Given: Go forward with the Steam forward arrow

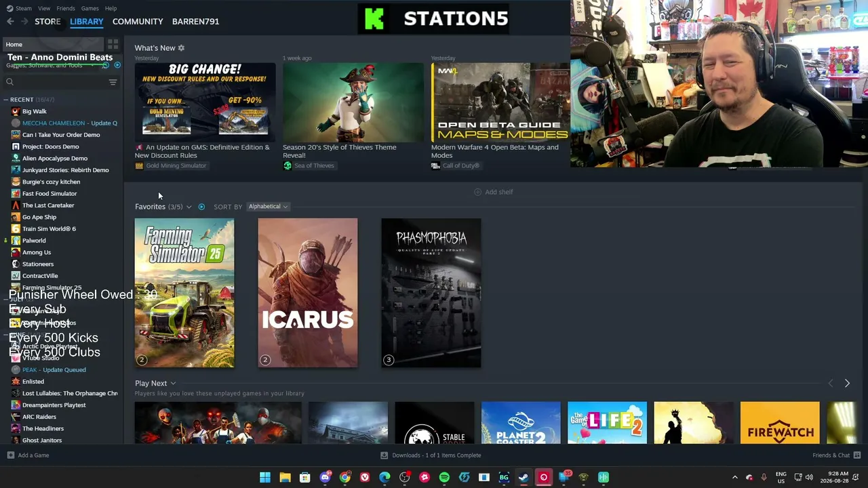Looking at the screenshot, I should (x=24, y=22).
